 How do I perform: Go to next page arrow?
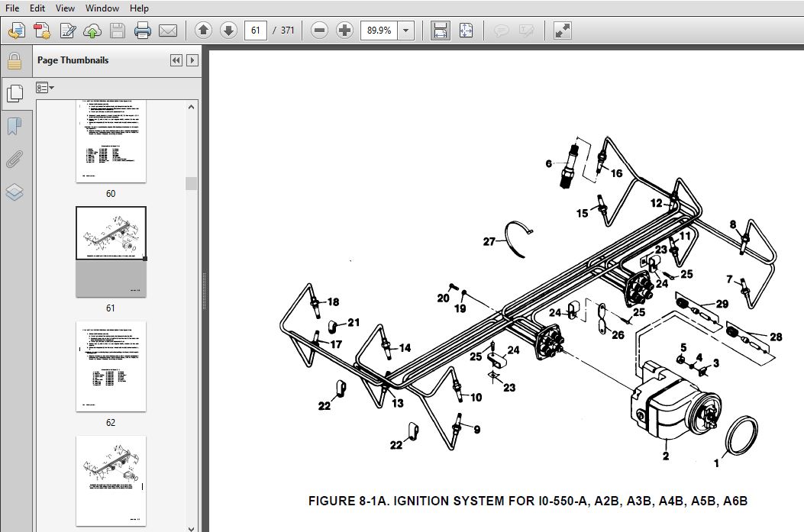(229, 31)
